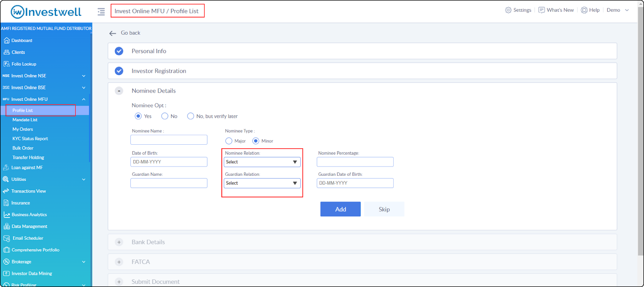
Task: Collapse Invest Online MFU chevron
Action: click(x=84, y=99)
